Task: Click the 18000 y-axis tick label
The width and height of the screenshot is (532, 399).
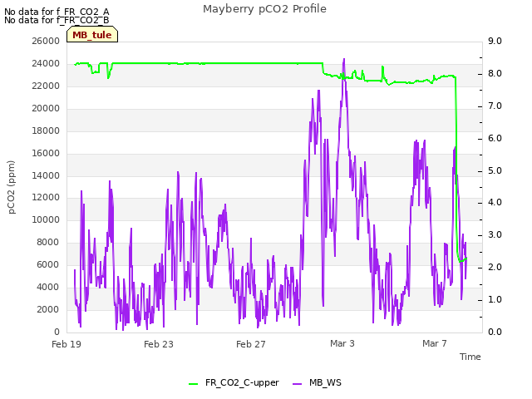Action: pyautogui.click(x=46, y=131)
